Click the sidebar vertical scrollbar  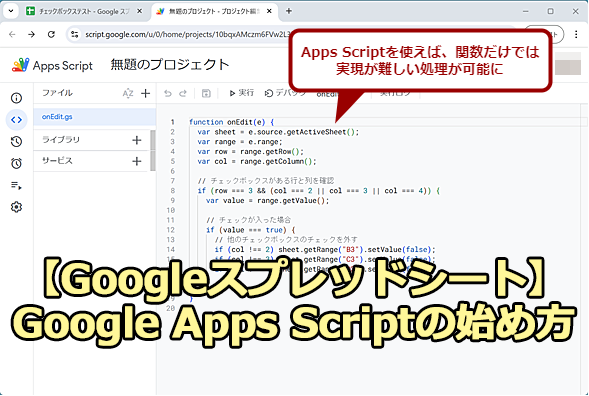[153, 150]
